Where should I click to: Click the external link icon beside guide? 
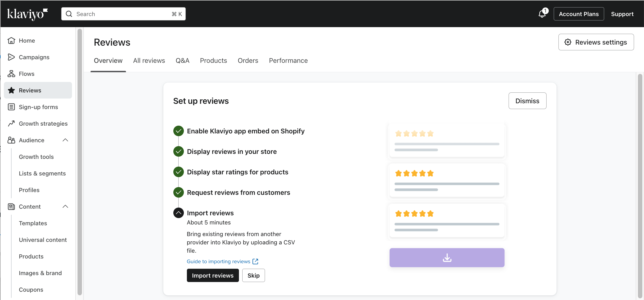[255, 262]
